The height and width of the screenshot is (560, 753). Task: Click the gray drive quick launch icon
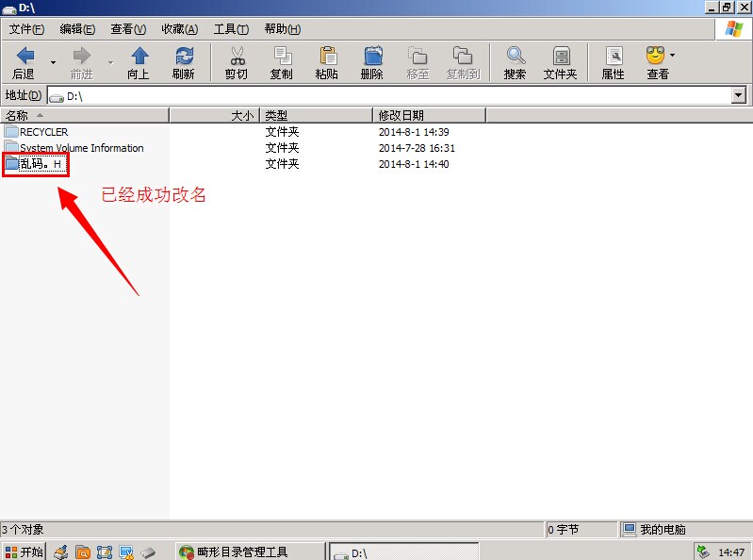(x=148, y=552)
